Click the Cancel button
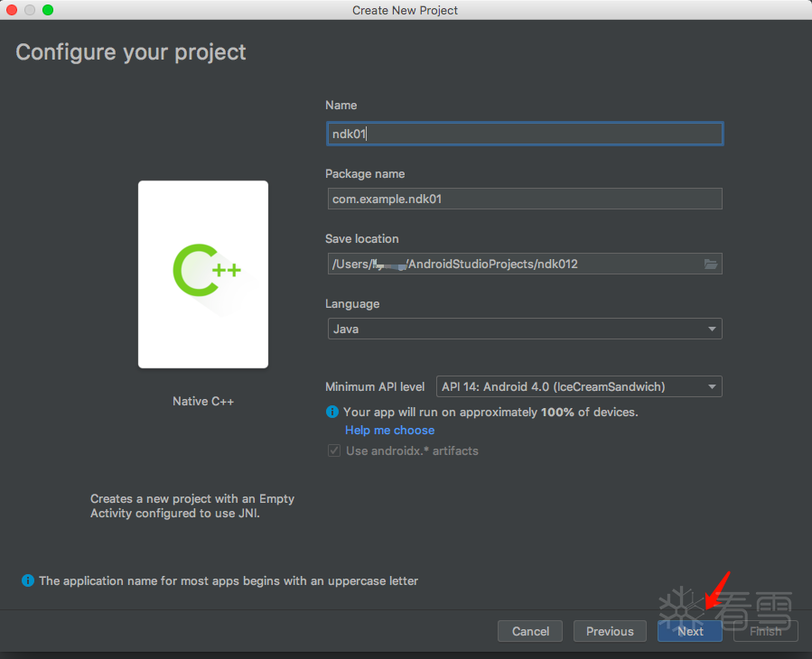The width and height of the screenshot is (812, 659). pyautogui.click(x=530, y=631)
